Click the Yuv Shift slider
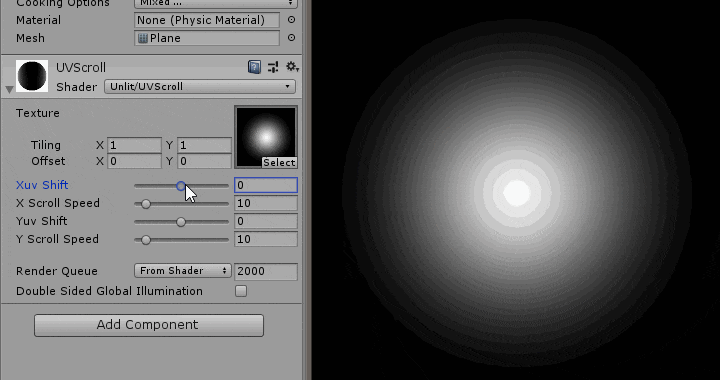 pos(181,222)
